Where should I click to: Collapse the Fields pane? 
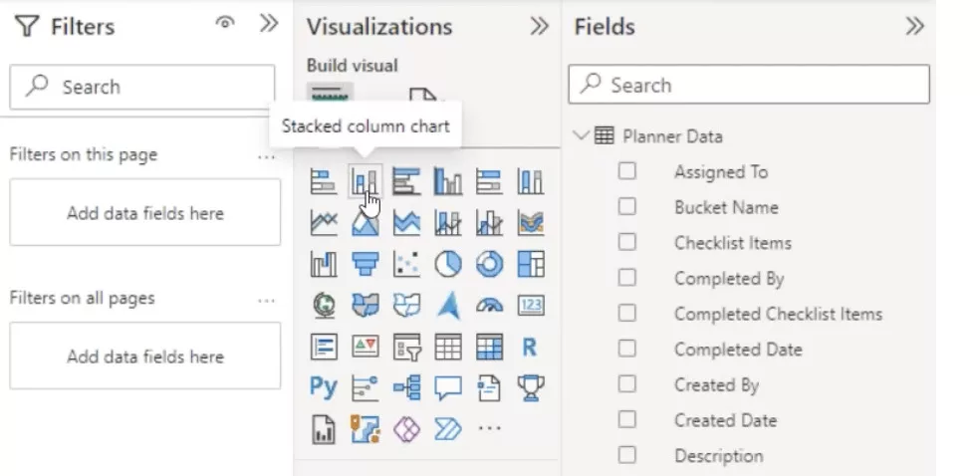[914, 26]
